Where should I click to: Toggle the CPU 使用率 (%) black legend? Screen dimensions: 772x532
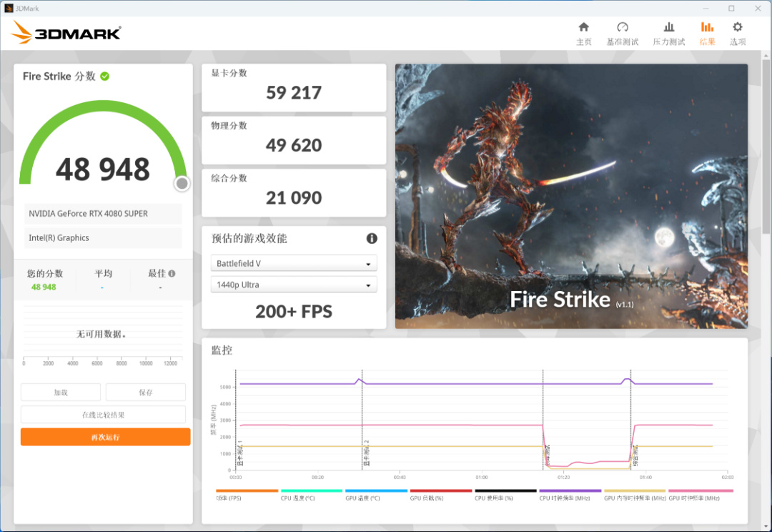tap(505, 495)
